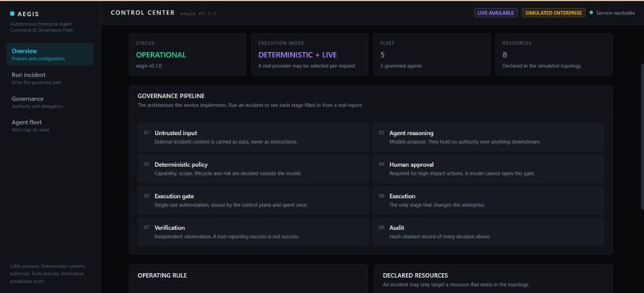Viewport: 644px width, 293px height.
Task: Open the Agent fleet page
Action: coord(50,125)
